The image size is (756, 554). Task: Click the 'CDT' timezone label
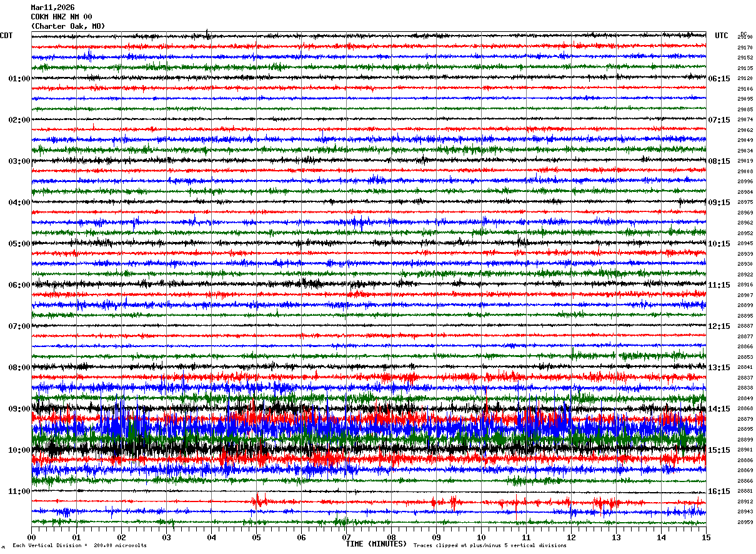tap(6, 36)
